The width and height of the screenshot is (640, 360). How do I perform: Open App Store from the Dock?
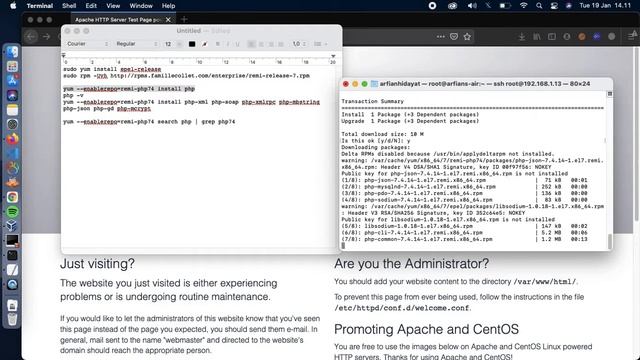click(x=12, y=80)
